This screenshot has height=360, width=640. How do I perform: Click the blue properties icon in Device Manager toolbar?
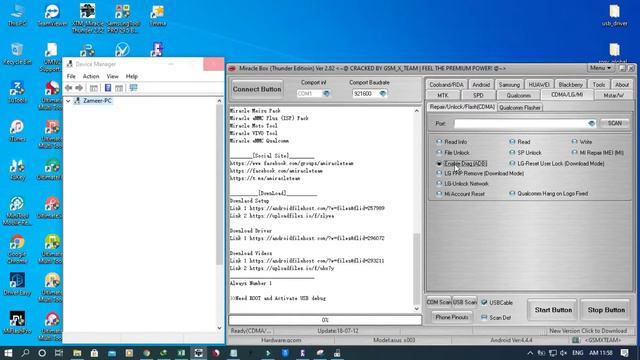click(108, 88)
